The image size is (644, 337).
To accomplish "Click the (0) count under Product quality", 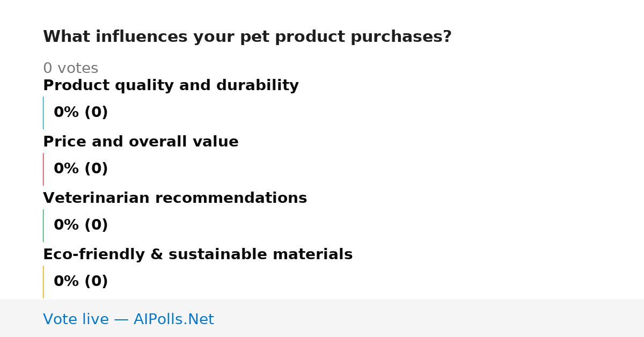I will click(96, 113).
